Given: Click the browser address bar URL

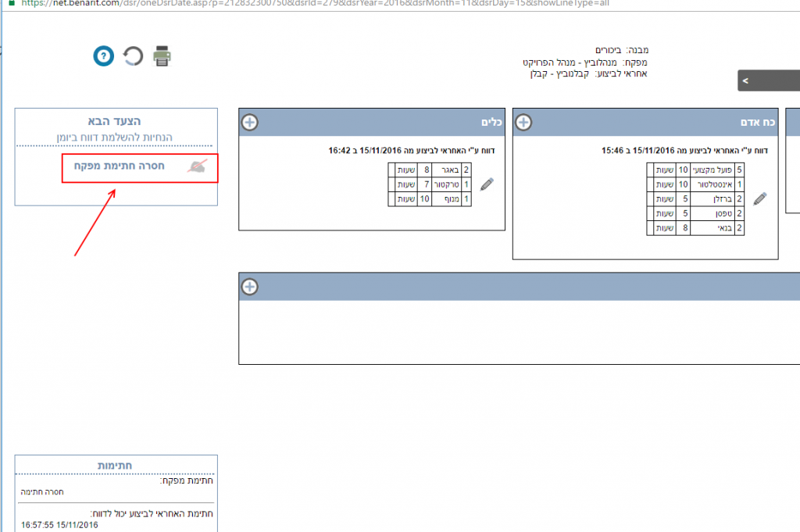Looking at the screenshot, I should tap(312, 3).
